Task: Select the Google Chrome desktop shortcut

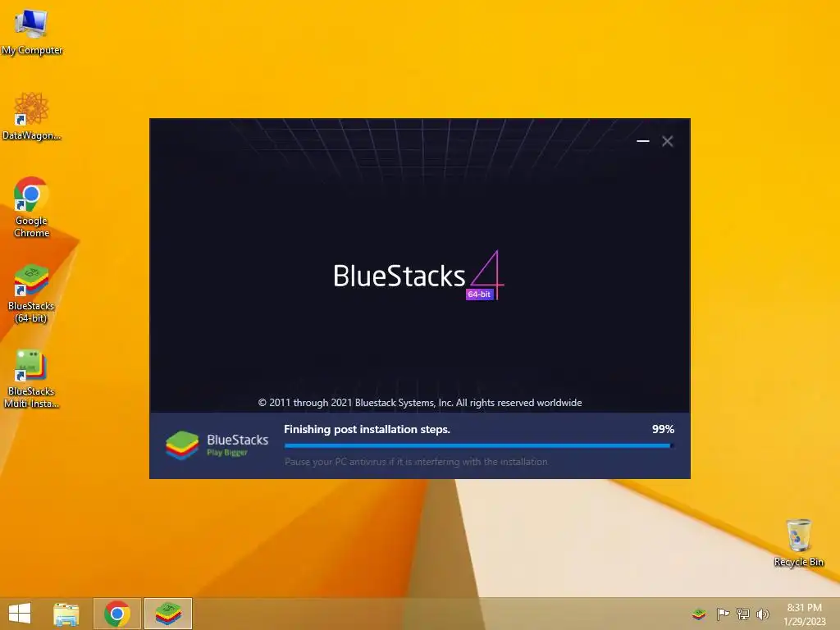Action: [31, 208]
